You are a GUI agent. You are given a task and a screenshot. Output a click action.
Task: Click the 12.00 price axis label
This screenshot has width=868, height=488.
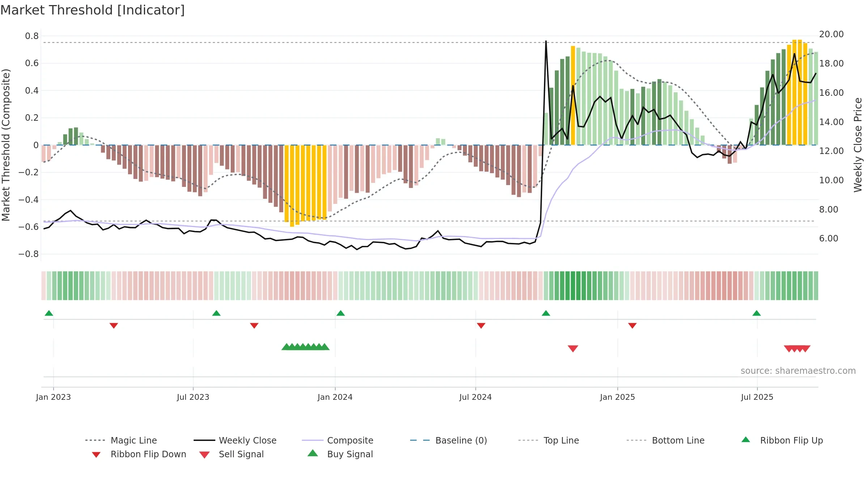[831, 151]
